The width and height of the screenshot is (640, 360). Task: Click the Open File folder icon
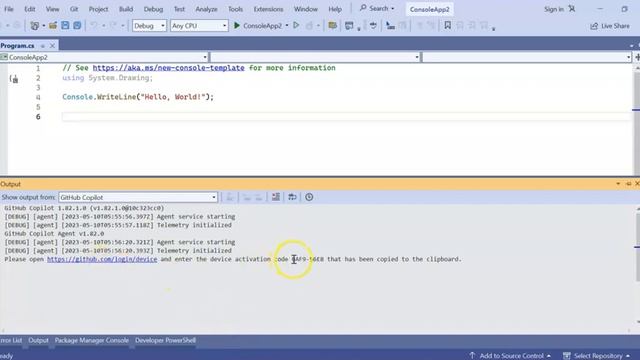coord(53,26)
